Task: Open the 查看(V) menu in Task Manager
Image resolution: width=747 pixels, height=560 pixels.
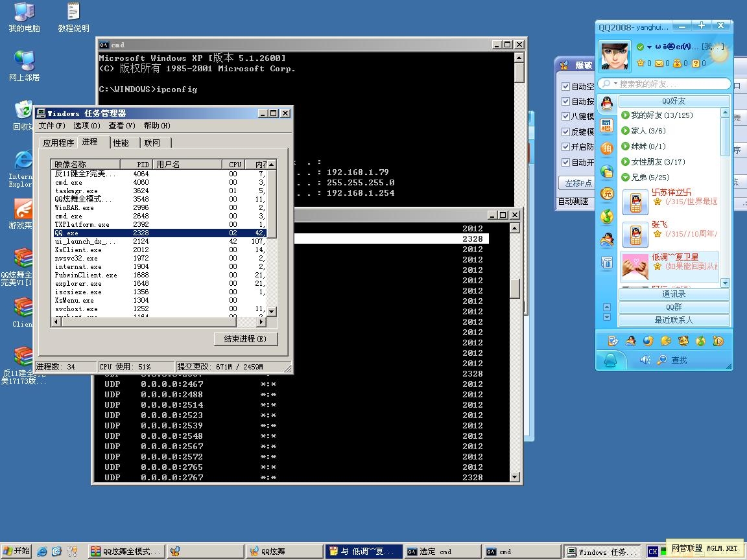Action: pyautogui.click(x=121, y=126)
